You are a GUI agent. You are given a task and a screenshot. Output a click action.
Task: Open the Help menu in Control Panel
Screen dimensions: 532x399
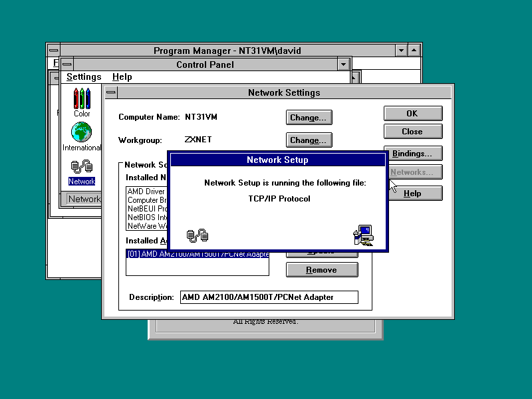click(122, 77)
